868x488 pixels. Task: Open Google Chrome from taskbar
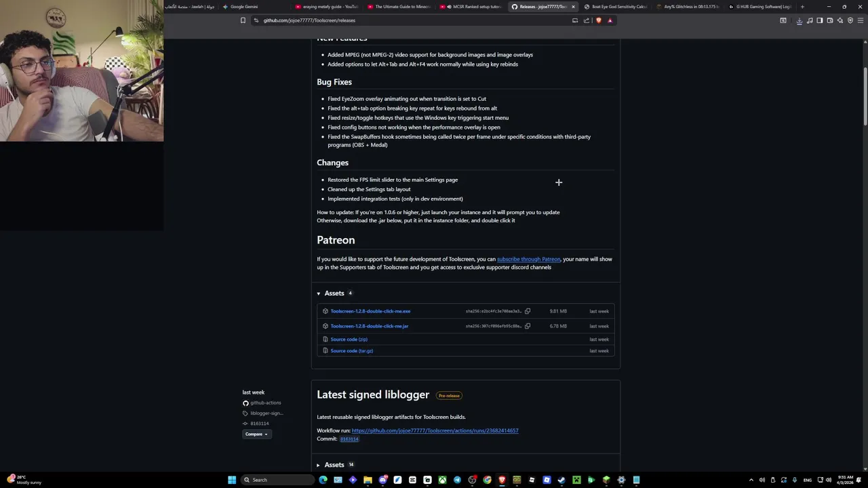click(x=487, y=480)
